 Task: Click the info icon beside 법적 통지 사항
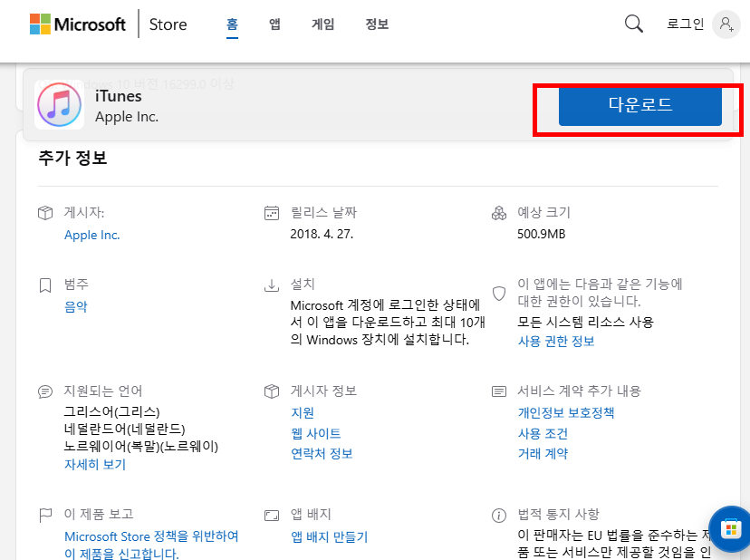tap(499, 516)
